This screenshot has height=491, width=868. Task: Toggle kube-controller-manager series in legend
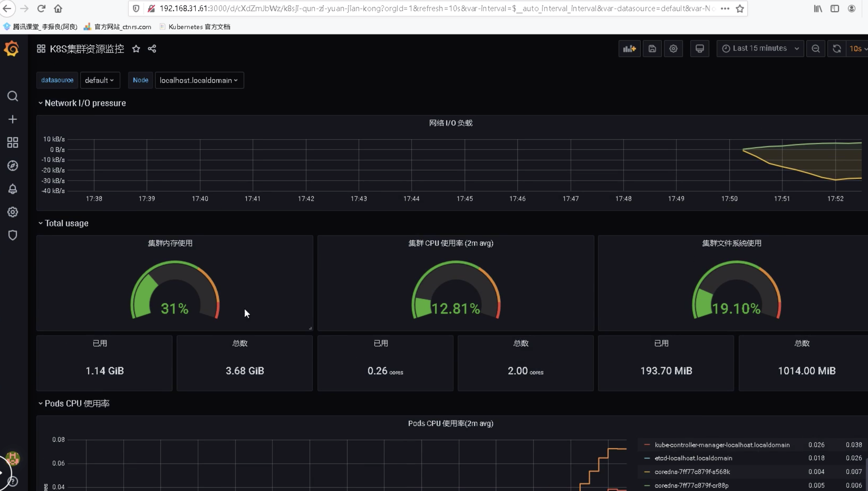[x=722, y=445]
